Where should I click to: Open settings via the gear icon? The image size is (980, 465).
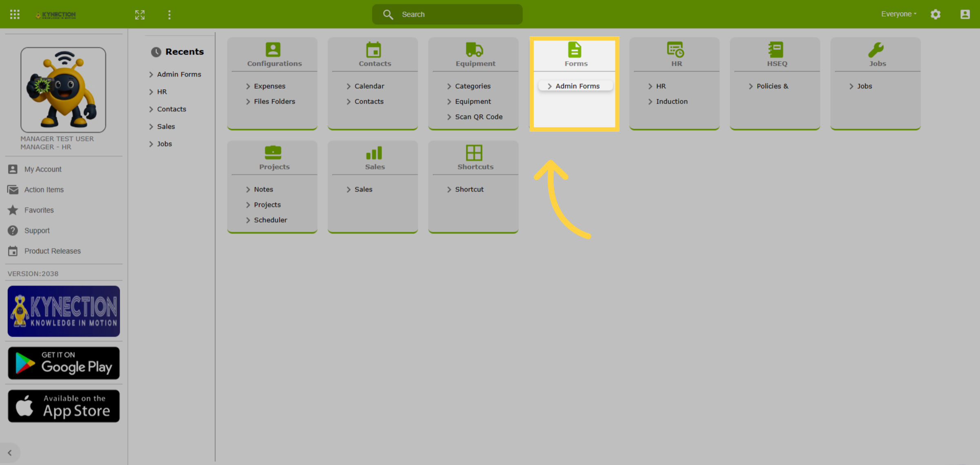935,14
